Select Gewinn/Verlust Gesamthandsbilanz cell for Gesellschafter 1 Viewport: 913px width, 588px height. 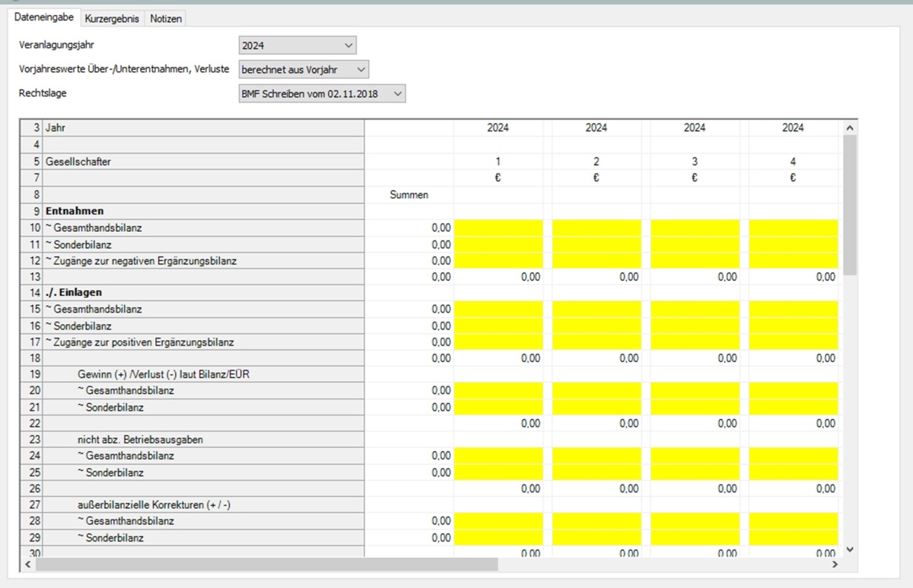tap(498, 390)
